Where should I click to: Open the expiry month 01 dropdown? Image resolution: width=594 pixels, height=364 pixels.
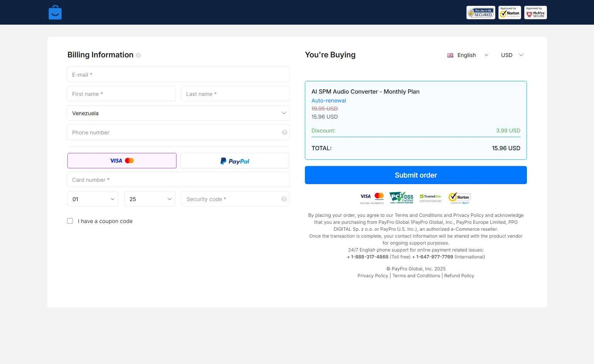coord(93,199)
